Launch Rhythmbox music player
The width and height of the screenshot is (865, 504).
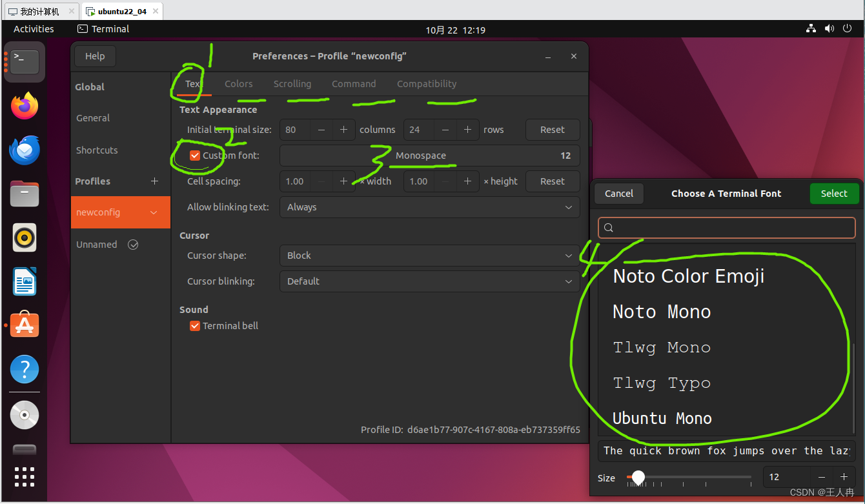point(25,238)
